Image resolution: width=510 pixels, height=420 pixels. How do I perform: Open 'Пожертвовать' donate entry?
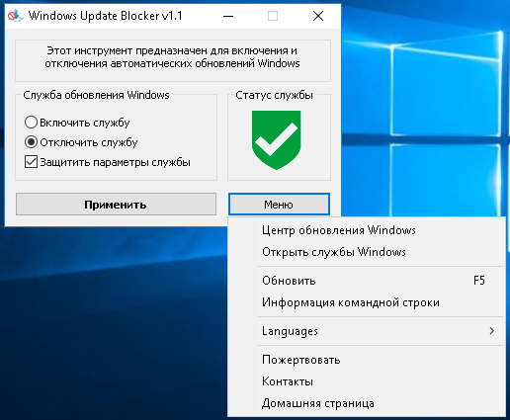coord(367,360)
